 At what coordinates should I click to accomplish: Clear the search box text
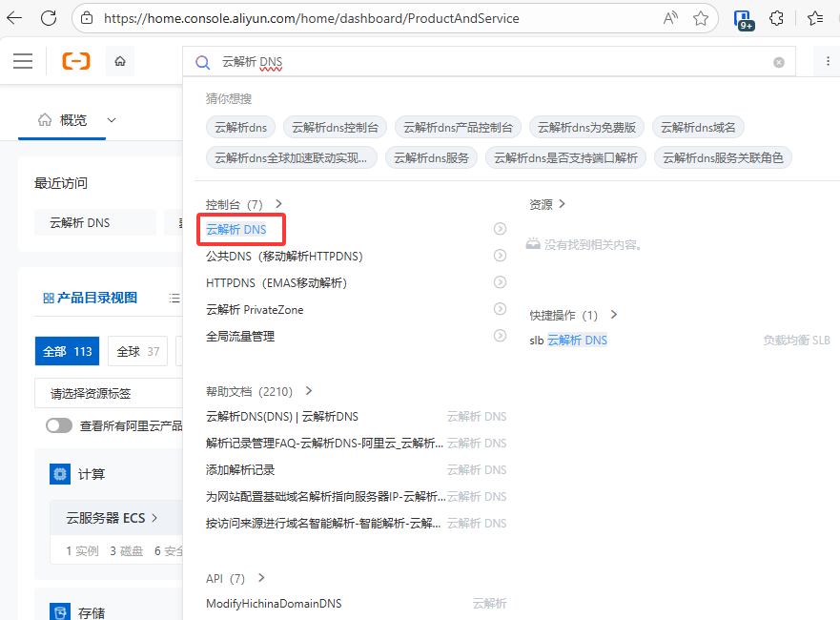[x=779, y=62]
